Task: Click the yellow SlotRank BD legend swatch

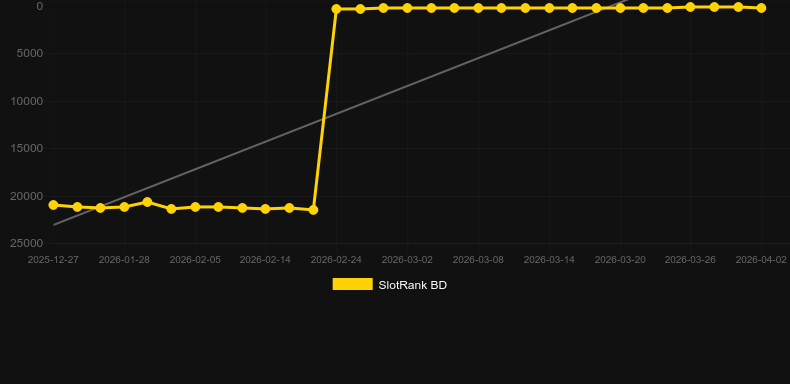Action: pos(353,284)
